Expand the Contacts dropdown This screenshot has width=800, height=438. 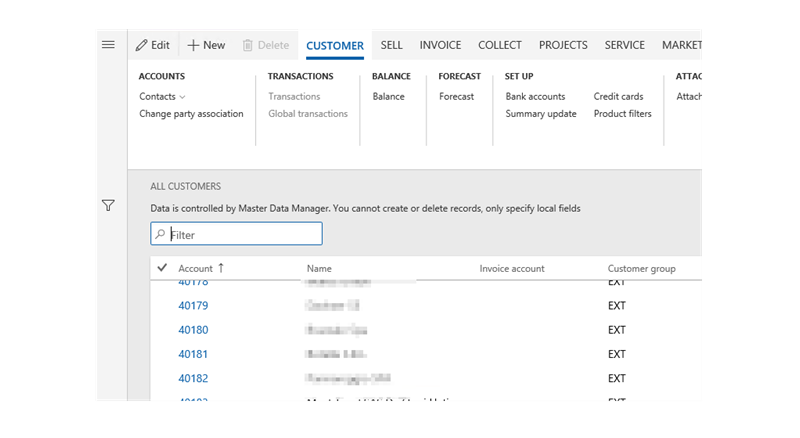click(x=162, y=97)
